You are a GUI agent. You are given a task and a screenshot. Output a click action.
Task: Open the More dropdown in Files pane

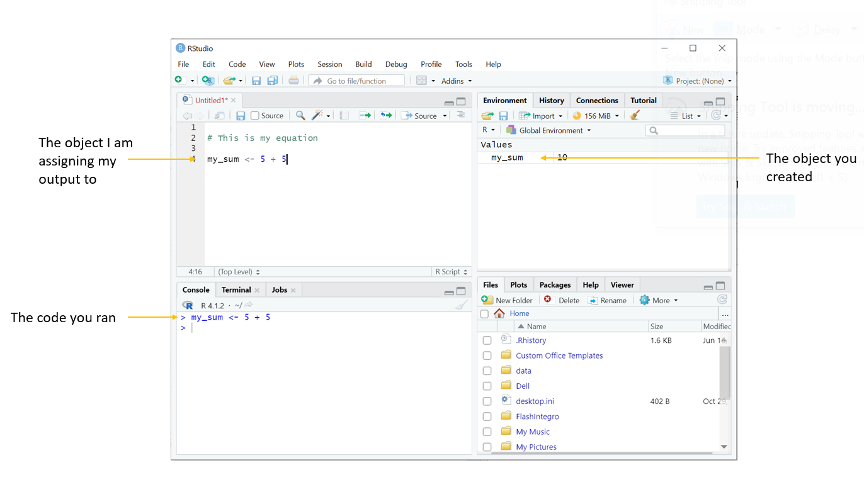[x=659, y=300]
